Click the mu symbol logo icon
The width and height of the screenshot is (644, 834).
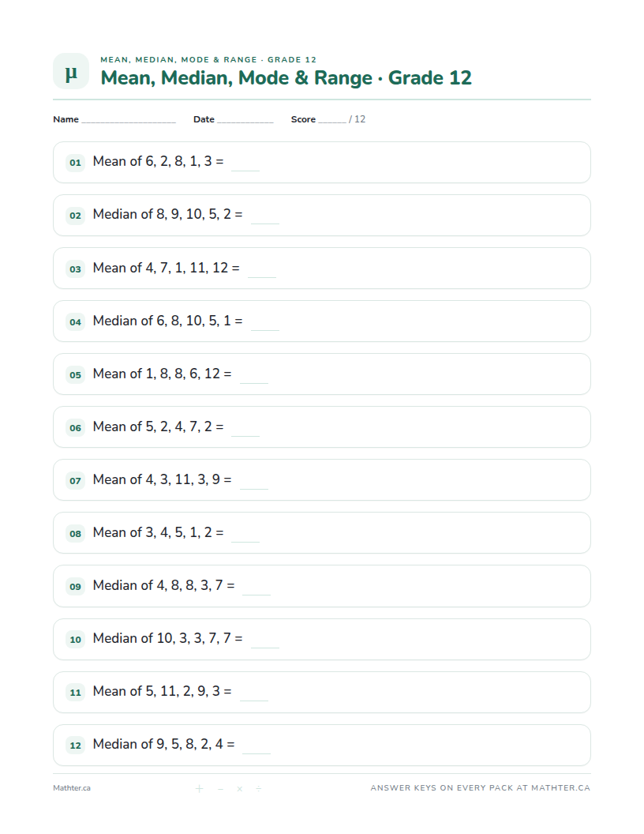pyautogui.click(x=71, y=71)
